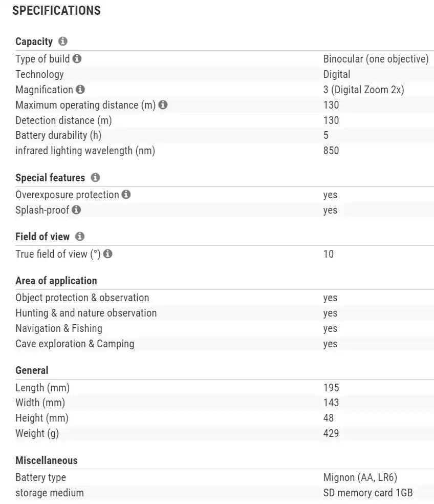This screenshot has height=504, width=434.
Task: Click the General section heading
Action: tap(32, 370)
